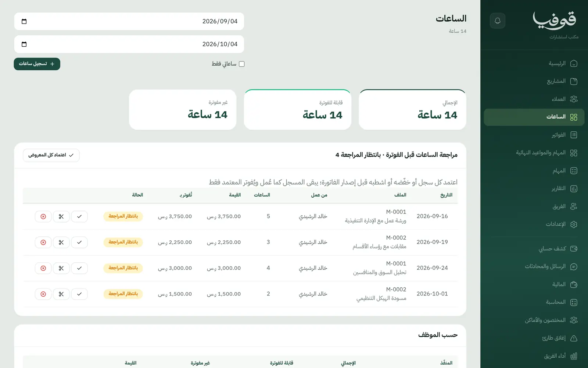The image size is (588, 368).
Task: Approve the 2026-09-24 time entry
Action: click(79, 268)
